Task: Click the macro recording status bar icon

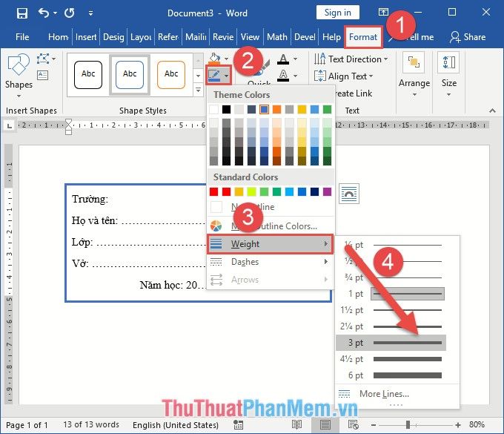Action: 238,425
